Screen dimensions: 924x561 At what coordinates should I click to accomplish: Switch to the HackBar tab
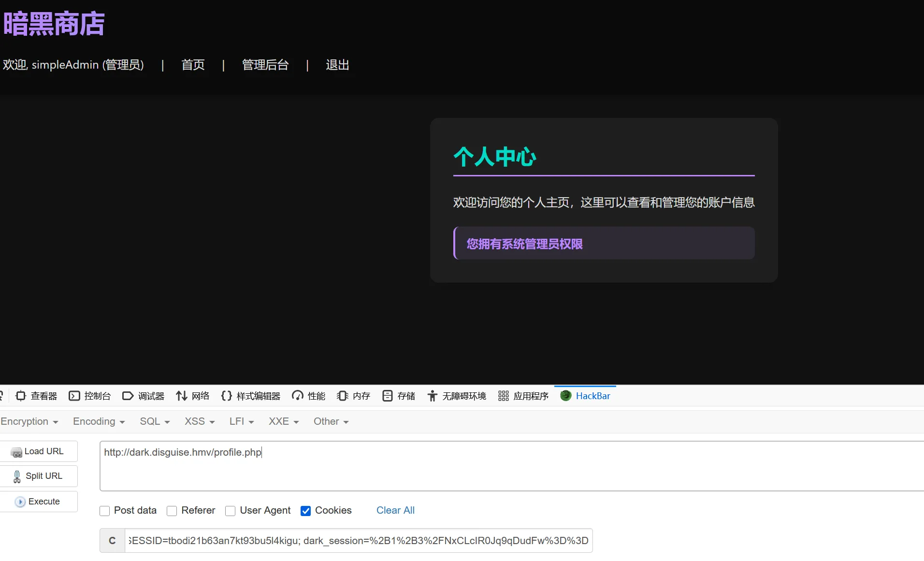click(x=585, y=396)
